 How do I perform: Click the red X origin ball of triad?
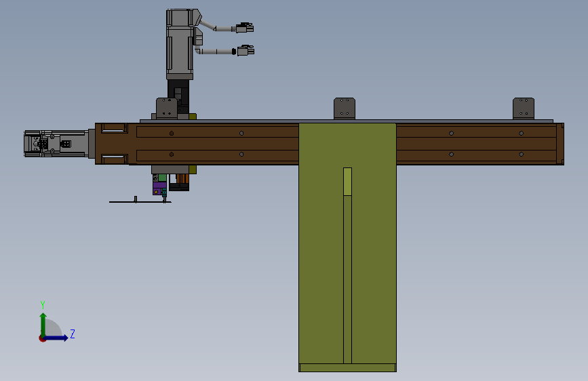(x=42, y=338)
